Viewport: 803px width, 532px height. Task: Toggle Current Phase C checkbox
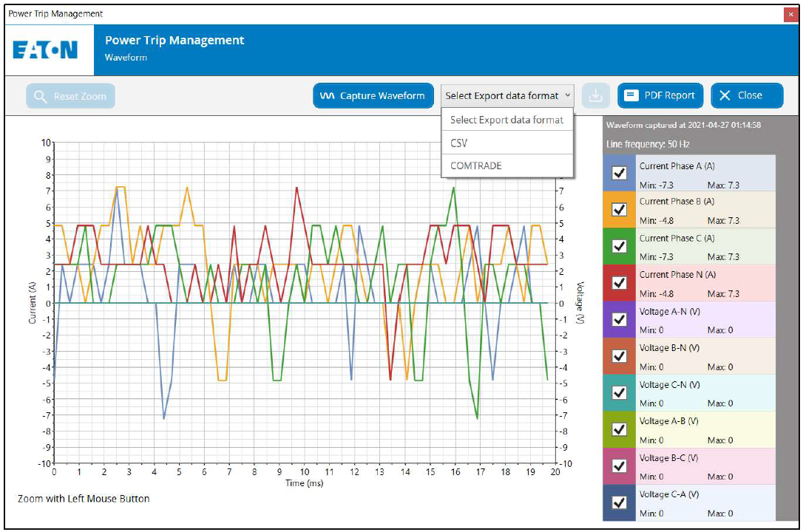coord(620,246)
